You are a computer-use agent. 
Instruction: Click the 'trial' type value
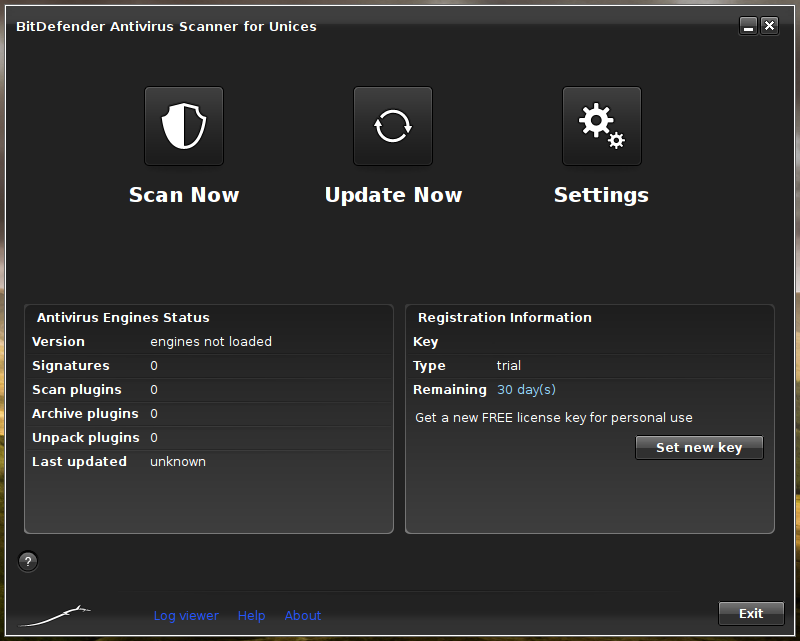click(x=509, y=365)
